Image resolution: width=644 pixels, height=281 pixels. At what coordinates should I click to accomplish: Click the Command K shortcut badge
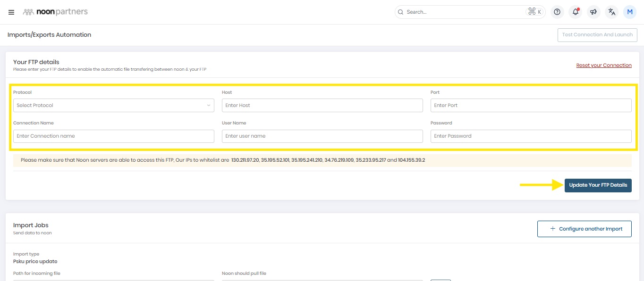tap(535, 12)
